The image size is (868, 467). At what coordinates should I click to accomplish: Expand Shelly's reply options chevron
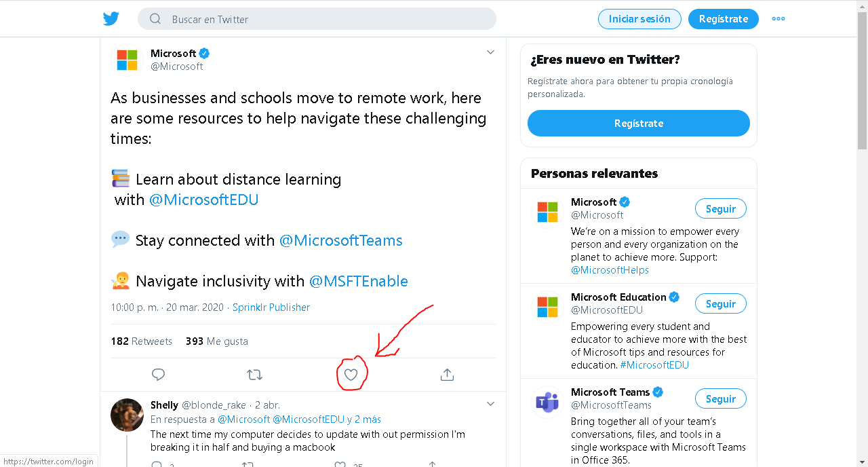pyautogui.click(x=490, y=404)
